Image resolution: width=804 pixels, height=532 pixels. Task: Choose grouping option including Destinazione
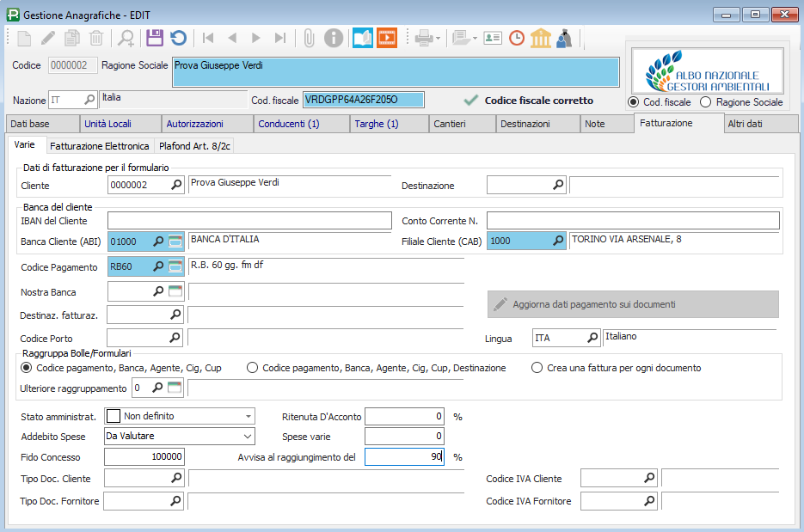tap(253, 368)
